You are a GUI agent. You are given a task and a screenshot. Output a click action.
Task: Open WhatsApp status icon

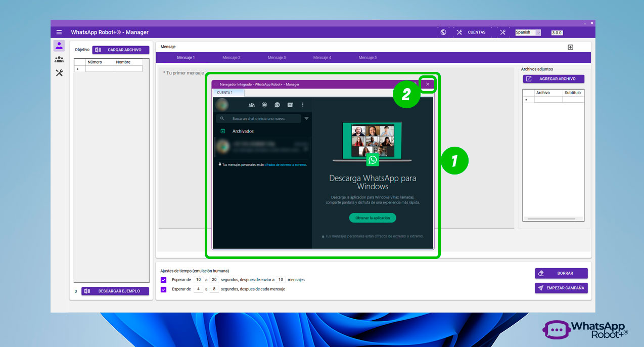pos(264,105)
